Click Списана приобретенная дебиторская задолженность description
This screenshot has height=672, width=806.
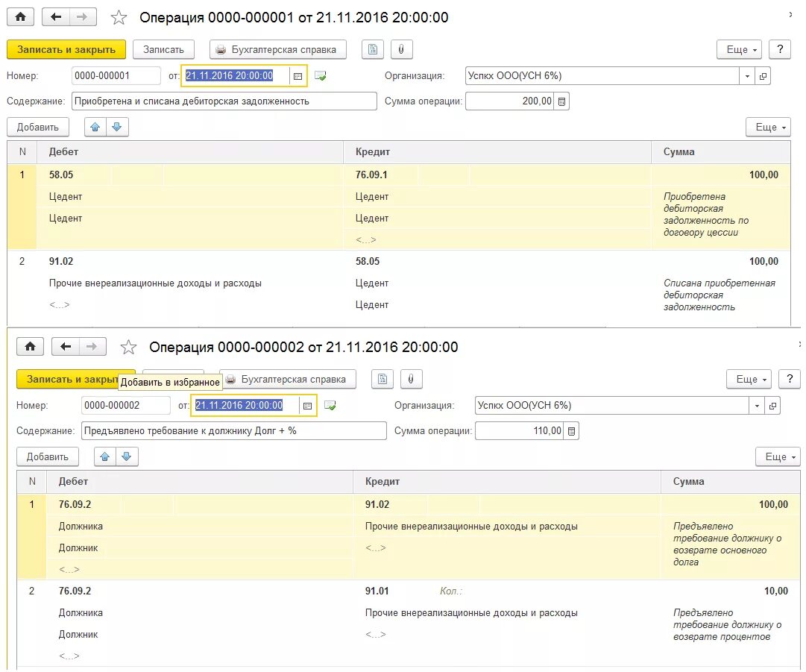719,295
